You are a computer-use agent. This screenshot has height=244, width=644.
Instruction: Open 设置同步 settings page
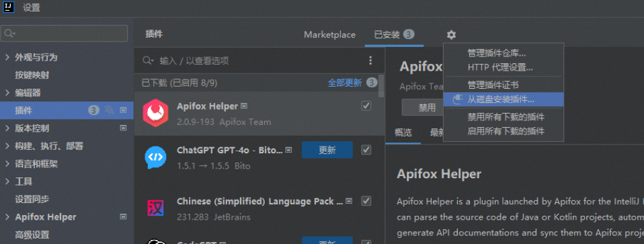point(32,199)
